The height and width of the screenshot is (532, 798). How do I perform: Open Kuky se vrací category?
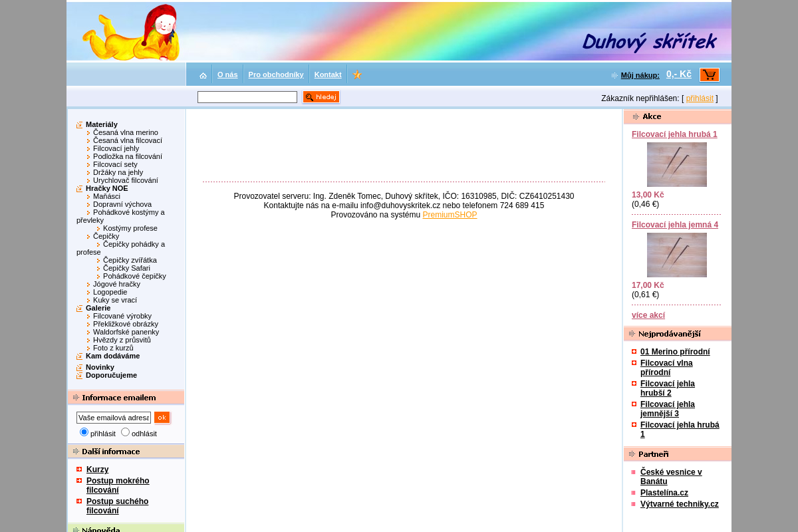(115, 300)
